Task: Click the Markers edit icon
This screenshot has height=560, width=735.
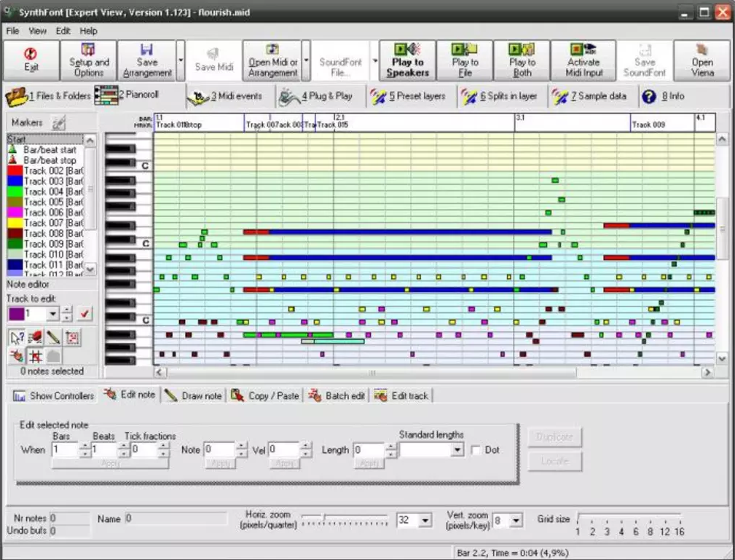Action: (x=58, y=123)
